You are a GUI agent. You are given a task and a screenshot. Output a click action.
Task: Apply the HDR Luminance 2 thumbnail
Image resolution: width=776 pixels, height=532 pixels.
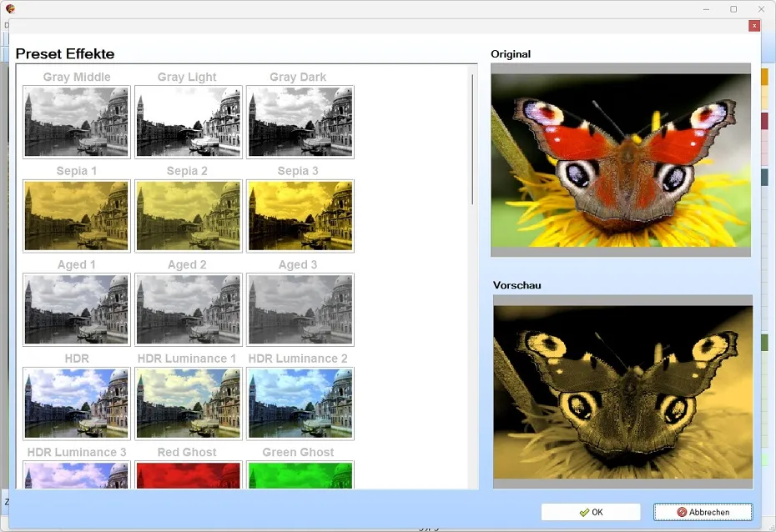click(x=300, y=404)
